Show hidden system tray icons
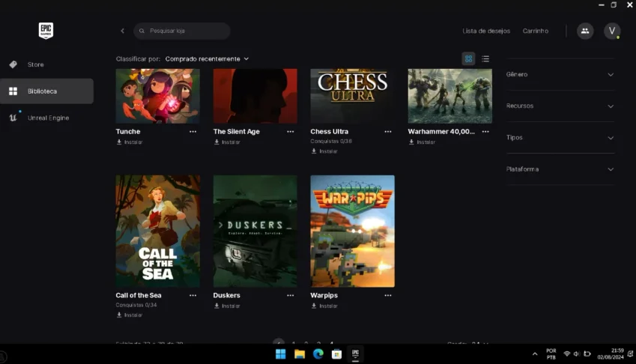Screen dimensions: 636x364 pyautogui.click(x=535, y=354)
